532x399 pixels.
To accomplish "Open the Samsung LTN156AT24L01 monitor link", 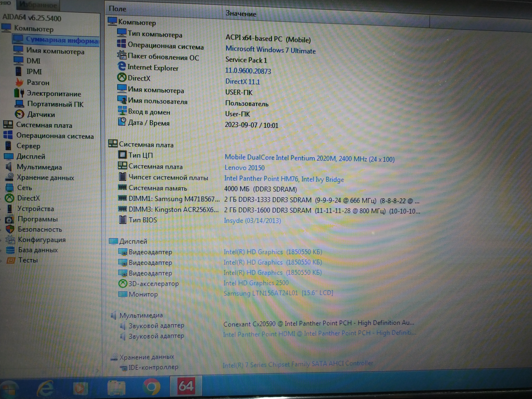I will click(x=278, y=293).
